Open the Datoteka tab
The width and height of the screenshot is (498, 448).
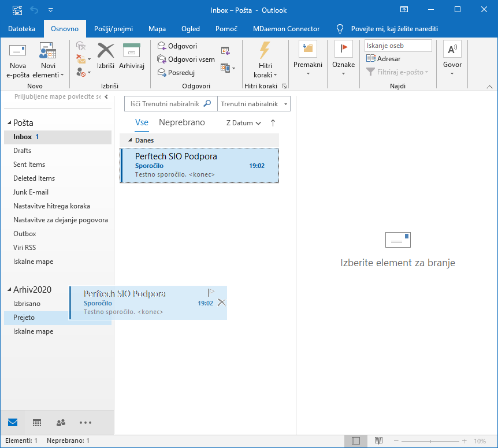[x=21, y=29]
